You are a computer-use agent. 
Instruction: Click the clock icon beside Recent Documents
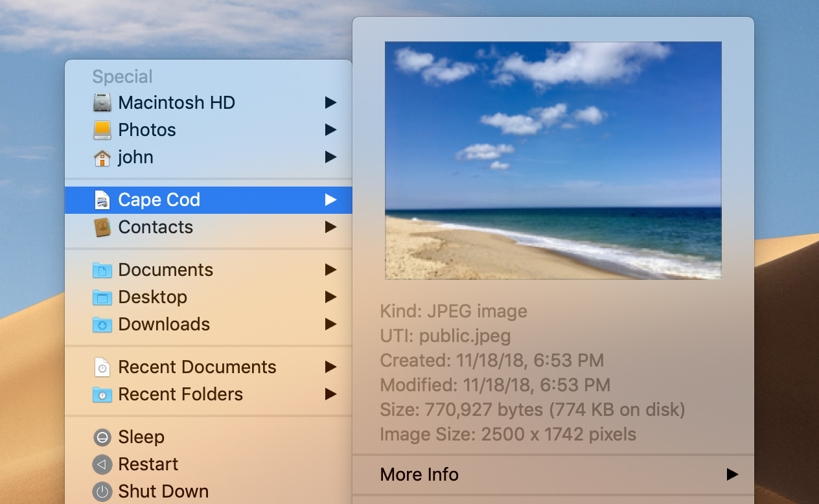[x=102, y=367]
